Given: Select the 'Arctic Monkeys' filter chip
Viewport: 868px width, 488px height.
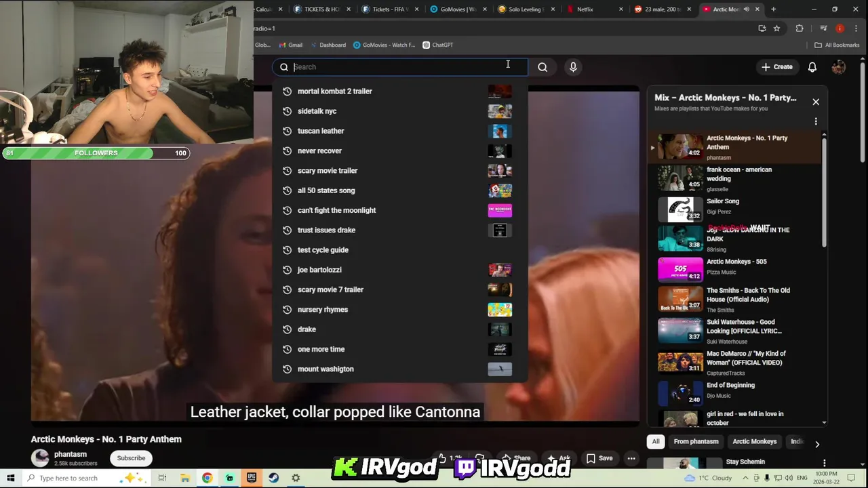Looking at the screenshot, I should pyautogui.click(x=754, y=442).
